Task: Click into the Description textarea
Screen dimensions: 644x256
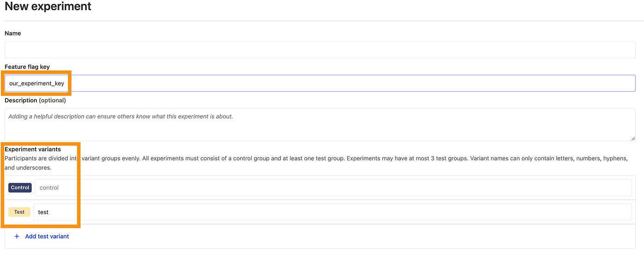Action: (320, 124)
